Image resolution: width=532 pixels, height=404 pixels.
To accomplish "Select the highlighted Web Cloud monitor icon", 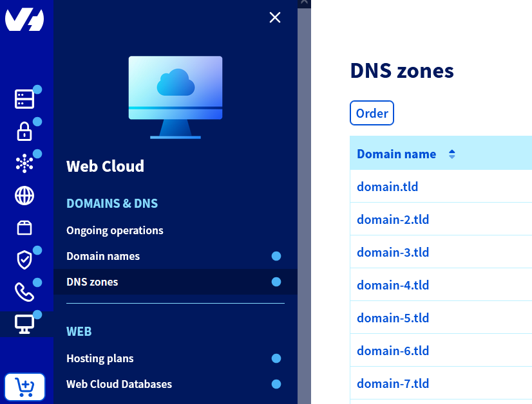I will point(24,324).
